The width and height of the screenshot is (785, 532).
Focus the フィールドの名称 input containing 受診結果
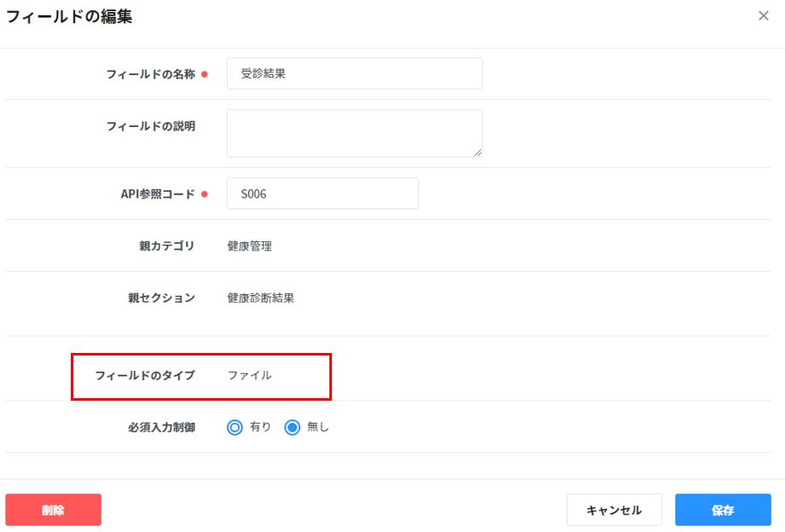(354, 74)
